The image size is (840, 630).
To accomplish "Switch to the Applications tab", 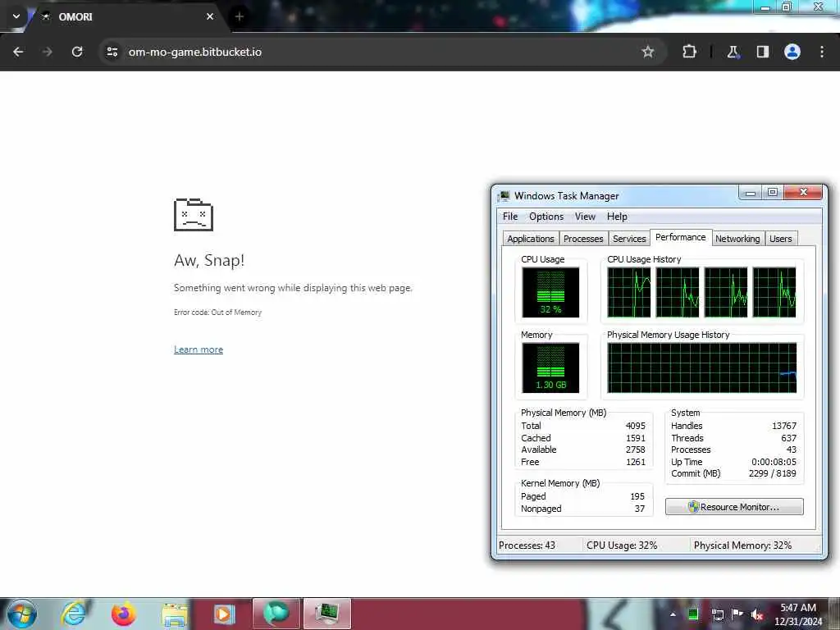I will click(531, 239).
